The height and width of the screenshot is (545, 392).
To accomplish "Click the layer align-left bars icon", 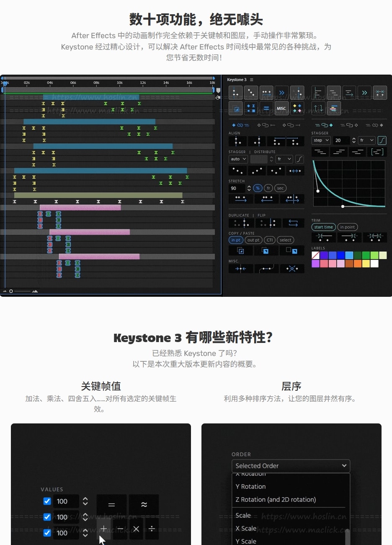I will point(318,93).
